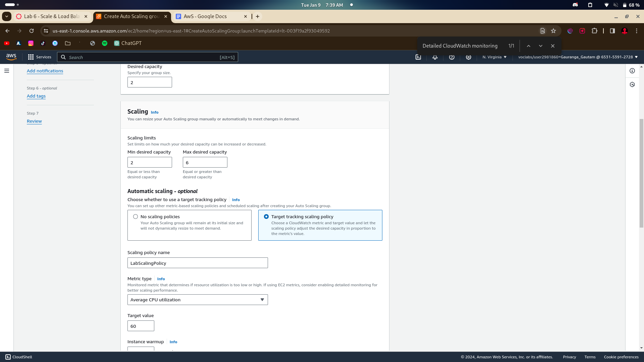Viewport: 644px width, 362px height.
Task: Open N. Virginia region selector
Action: pyautogui.click(x=494, y=57)
